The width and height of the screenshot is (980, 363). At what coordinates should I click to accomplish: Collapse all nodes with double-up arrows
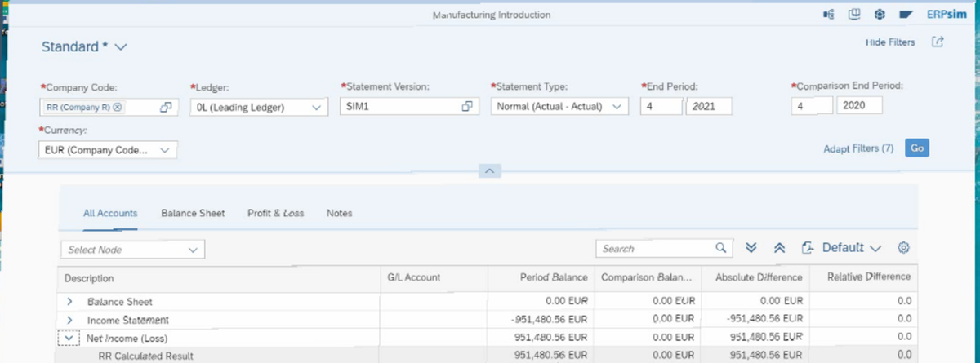(x=780, y=248)
